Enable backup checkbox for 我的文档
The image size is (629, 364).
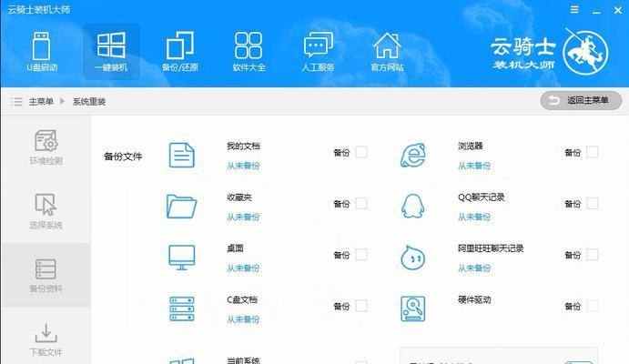(361, 152)
